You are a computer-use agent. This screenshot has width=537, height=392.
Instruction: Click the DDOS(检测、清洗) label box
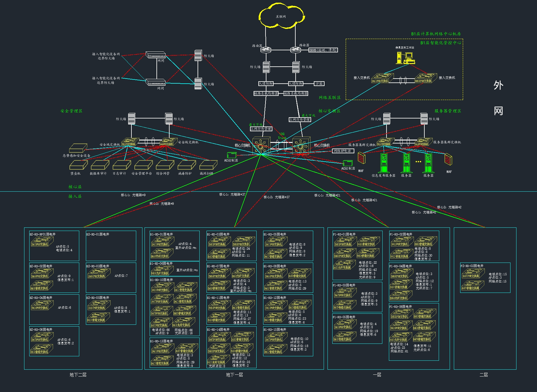click(323, 50)
